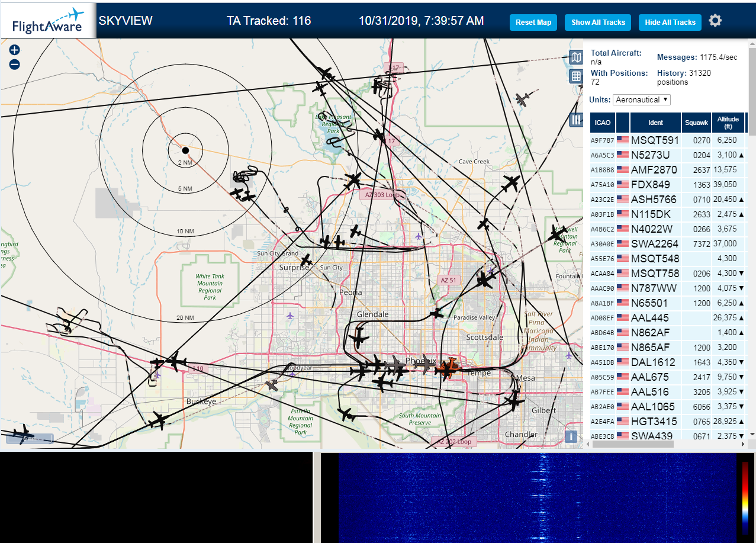Select the aircraft south of Paradise Valley at AZ 51
Image resolution: width=756 pixels, height=543 pixels.
(x=437, y=313)
